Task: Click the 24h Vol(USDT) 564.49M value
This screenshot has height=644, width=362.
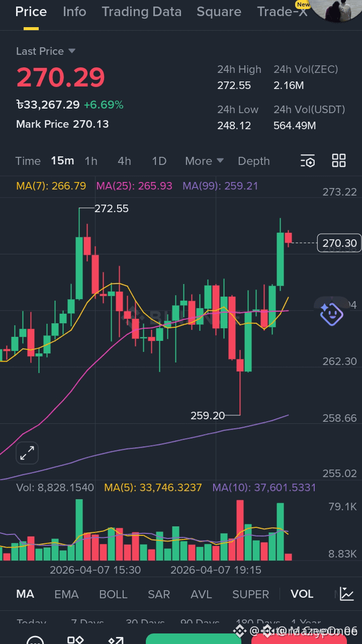Action: (x=295, y=126)
